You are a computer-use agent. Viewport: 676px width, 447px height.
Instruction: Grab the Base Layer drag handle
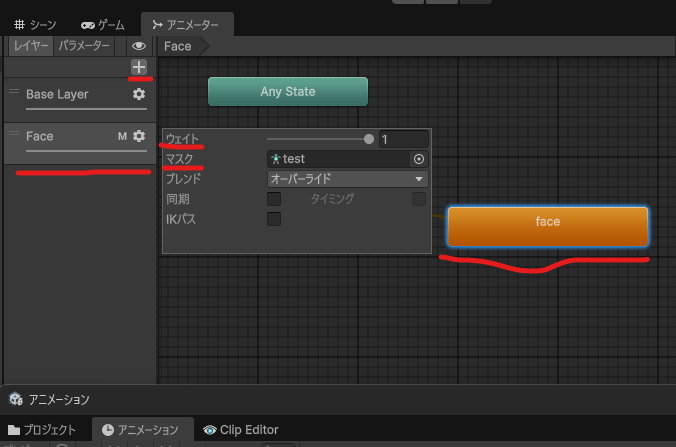tap(14, 91)
